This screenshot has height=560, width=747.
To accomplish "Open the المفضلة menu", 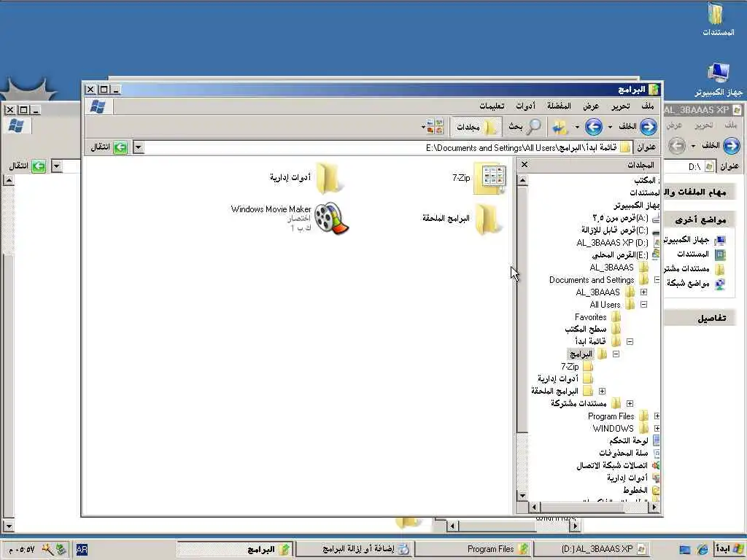I will click(559, 106).
